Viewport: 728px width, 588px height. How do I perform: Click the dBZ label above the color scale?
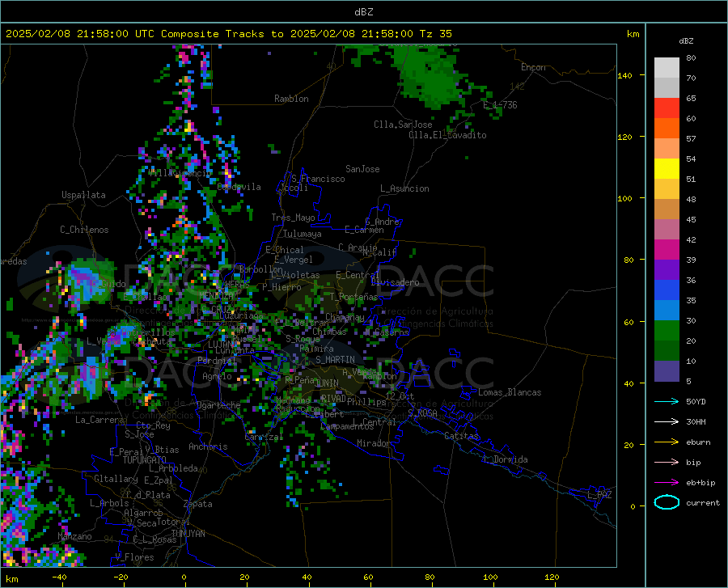(x=686, y=40)
